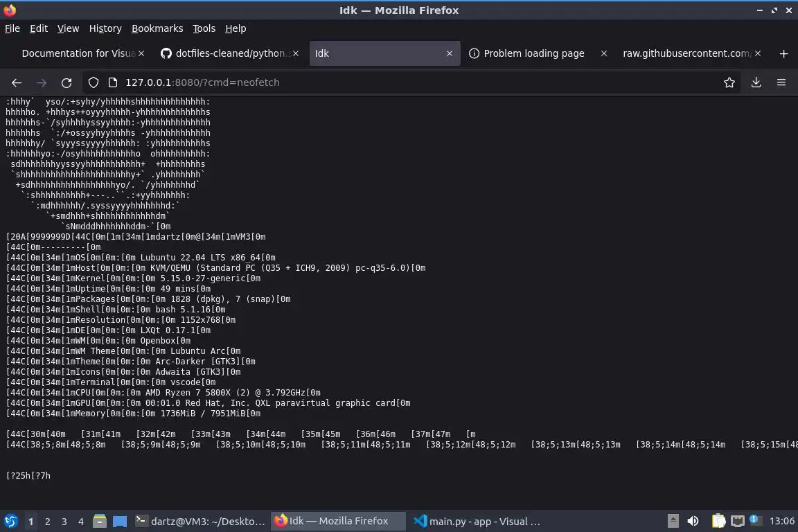Close the Idk tab
The height and width of the screenshot is (532, 798).
coord(450,53)
